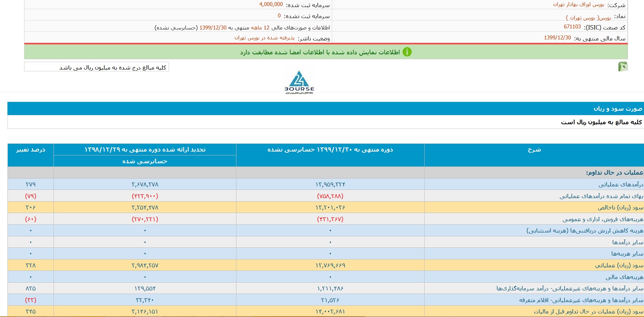Click the prior operating profit ۲,۹۸۴,۲۵۷
The width and height of the screenshot is (644, 317).
pyautogui.click(x=145, y=265)
